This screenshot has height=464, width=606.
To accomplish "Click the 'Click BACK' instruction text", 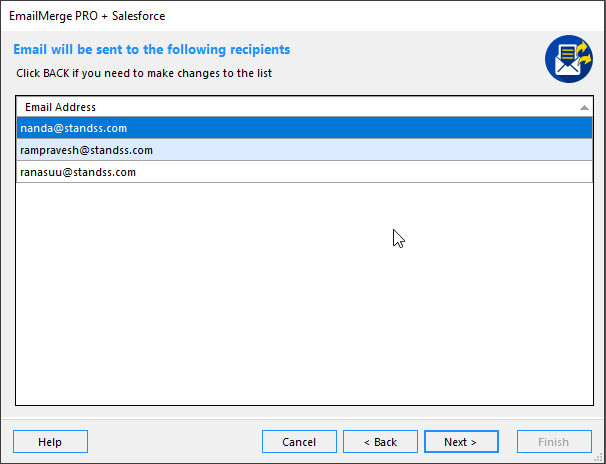I will 144,73.
